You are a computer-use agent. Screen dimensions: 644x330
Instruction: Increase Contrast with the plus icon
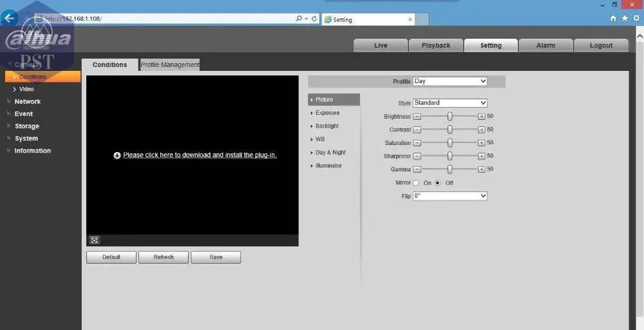tap(481, 130)
